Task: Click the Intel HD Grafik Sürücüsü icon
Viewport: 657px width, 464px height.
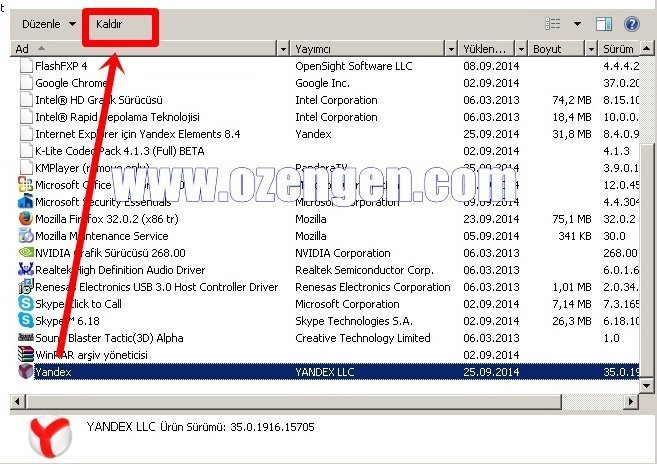Action: click(26, 100)
